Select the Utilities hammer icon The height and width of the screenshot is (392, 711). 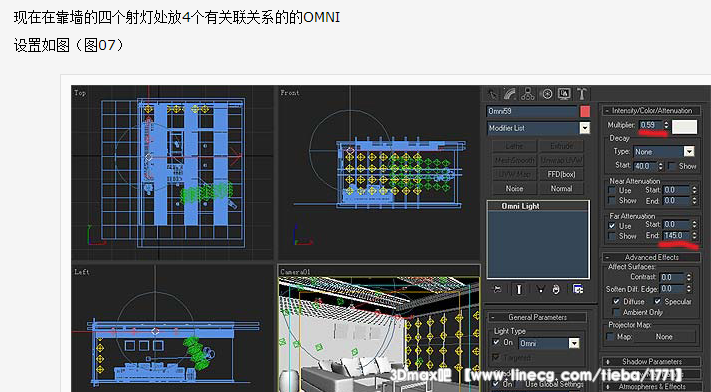coord(582,94)
